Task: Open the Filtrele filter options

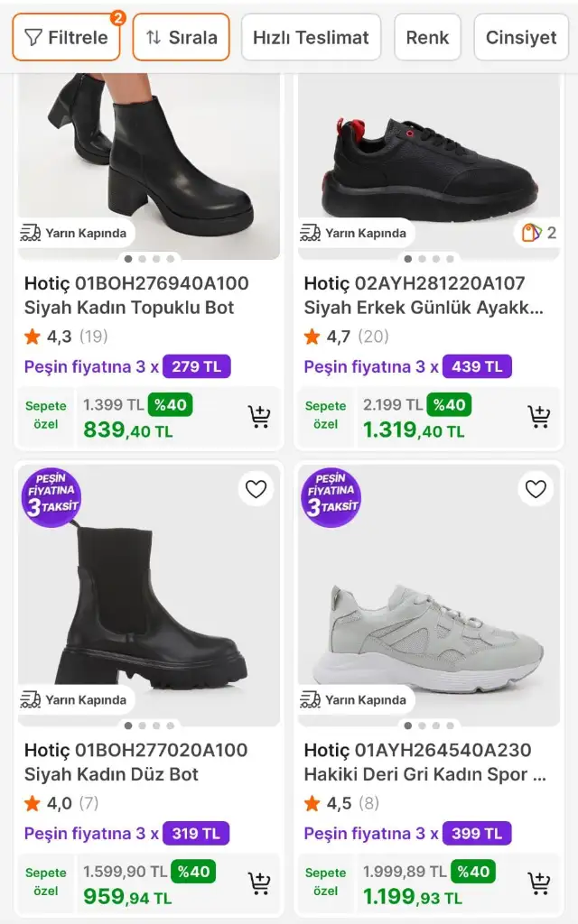Action: pyautogui.click(x=66, y=37)
